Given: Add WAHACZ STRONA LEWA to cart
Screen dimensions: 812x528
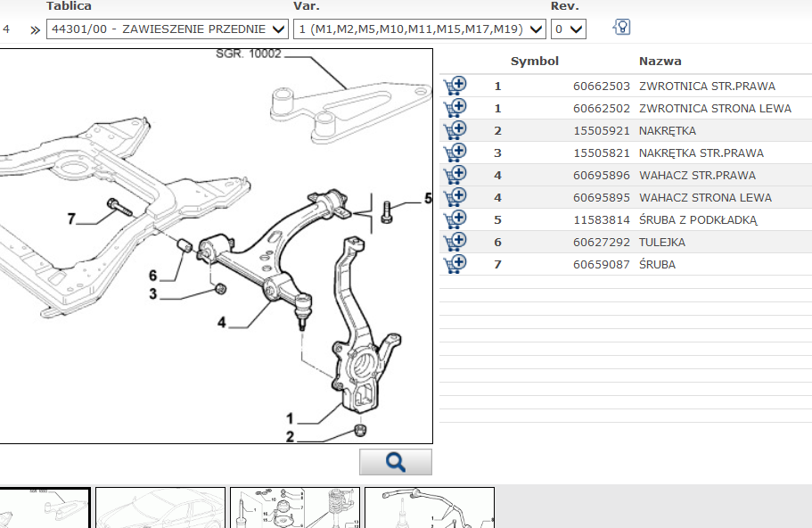Looking at the screenshot, I should pos(455,197).
